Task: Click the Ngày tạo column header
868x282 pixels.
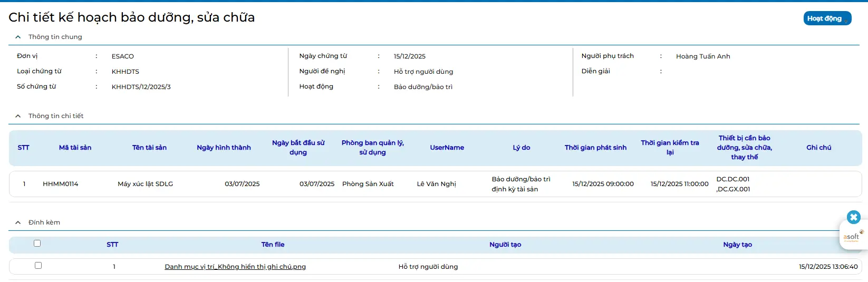Action: click(737, 245)
